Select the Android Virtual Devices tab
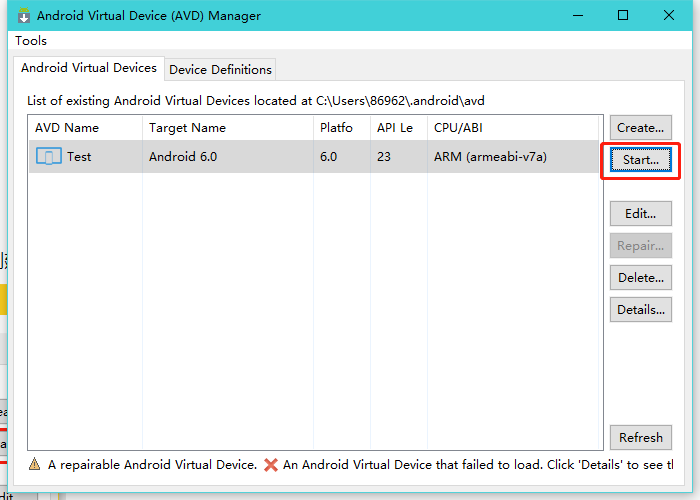This screenshot has height=500, width=700. tap(89, 68)
